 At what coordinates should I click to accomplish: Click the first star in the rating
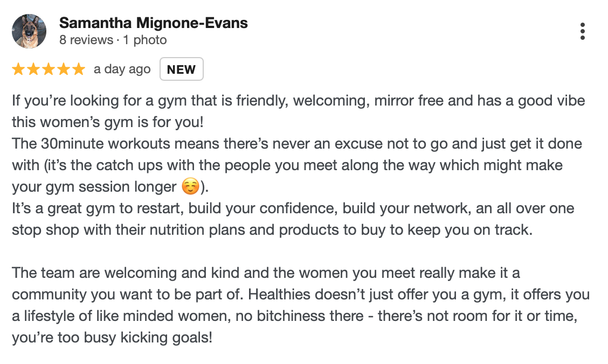[18, 69]
